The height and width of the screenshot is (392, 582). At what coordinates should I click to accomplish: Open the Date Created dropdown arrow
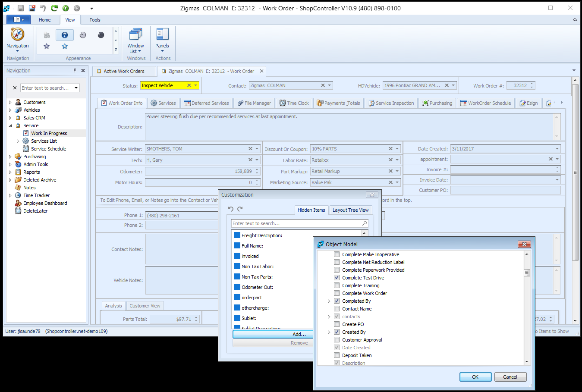coord(557,149)
